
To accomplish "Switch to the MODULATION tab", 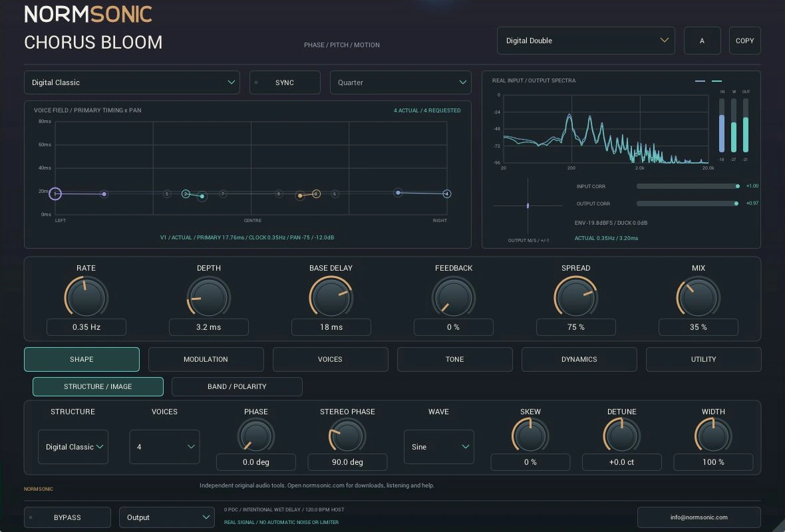I will click(x=206, y=359).
